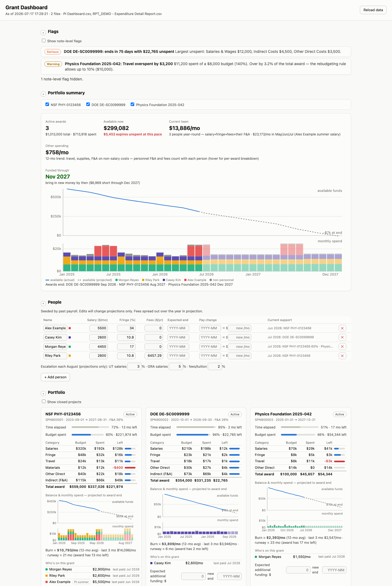The width and height of the screenshot is (392, 586).
Task: Click available (projected) legend entry
Action: pos(95,280)
